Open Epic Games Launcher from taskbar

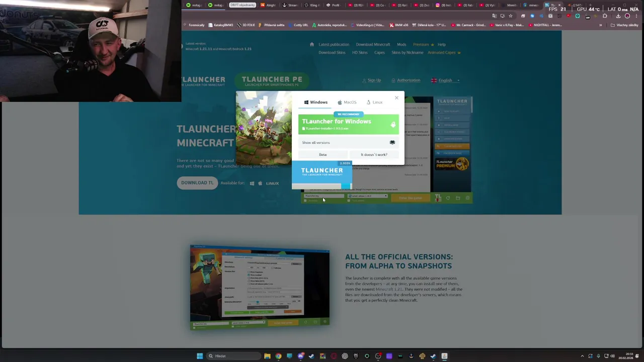coord(356,356)
